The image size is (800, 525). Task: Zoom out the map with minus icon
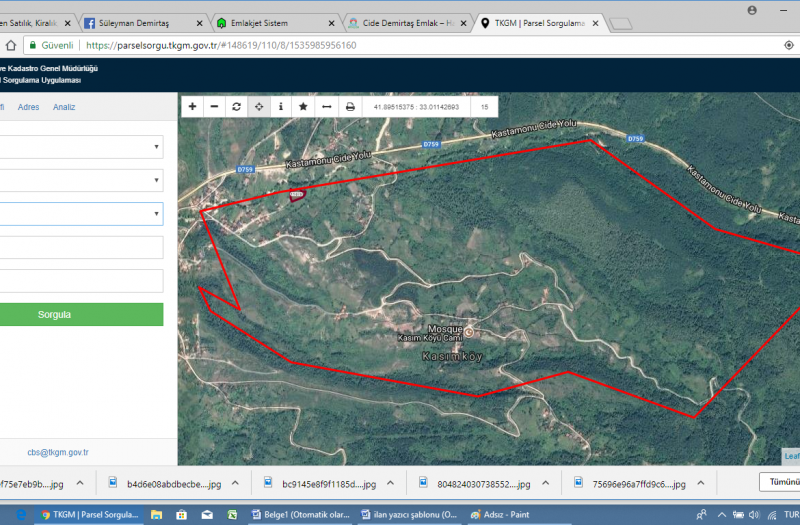[x=214, y=106]
